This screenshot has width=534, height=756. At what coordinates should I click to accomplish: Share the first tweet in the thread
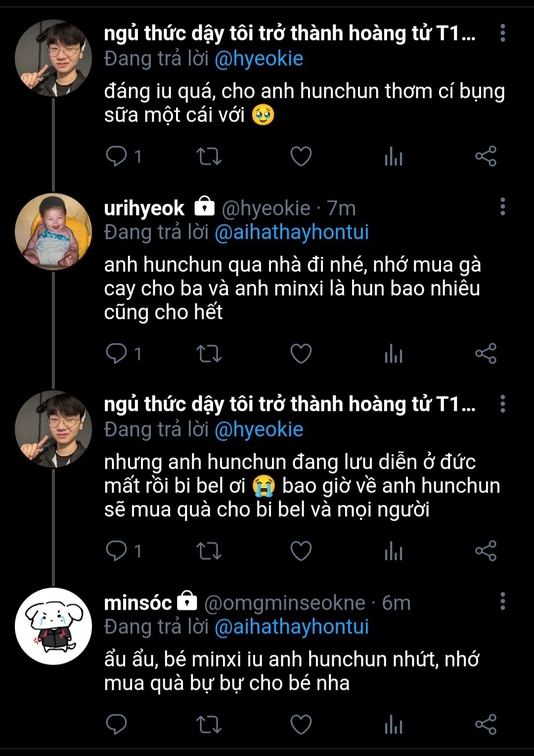tap(486, 156)
